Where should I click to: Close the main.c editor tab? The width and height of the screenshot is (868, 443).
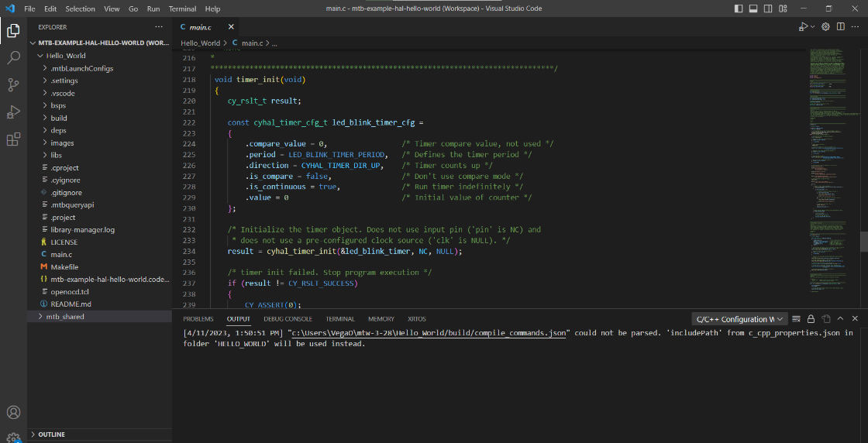(231, 26)
